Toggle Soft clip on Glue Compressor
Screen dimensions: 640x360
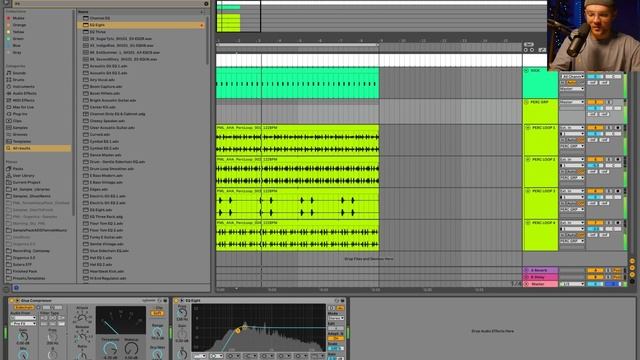(x=157, y=313)
